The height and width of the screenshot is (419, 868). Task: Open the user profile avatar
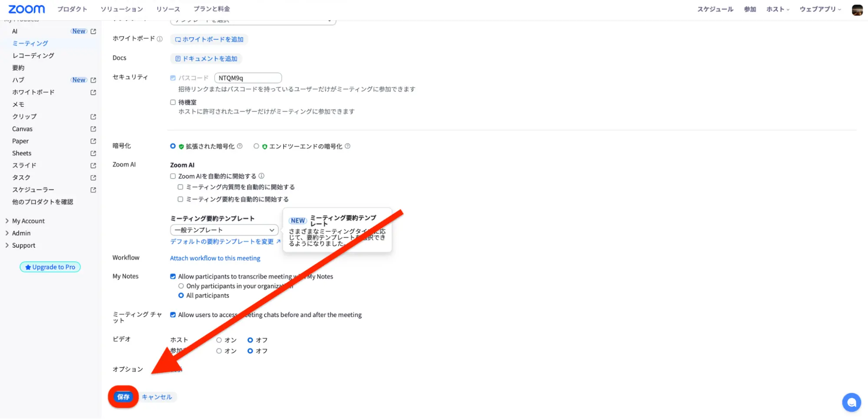pyautogui.click(x=857, y=10)
